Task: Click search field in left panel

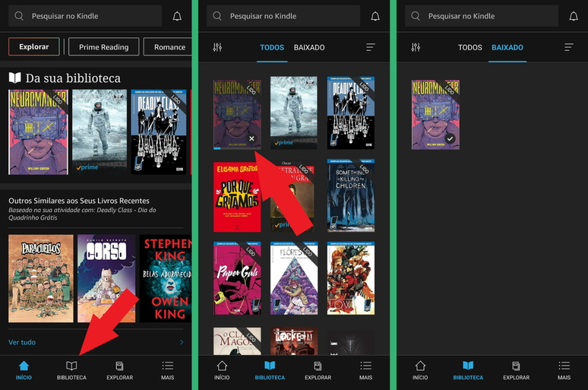Action: 85,16
